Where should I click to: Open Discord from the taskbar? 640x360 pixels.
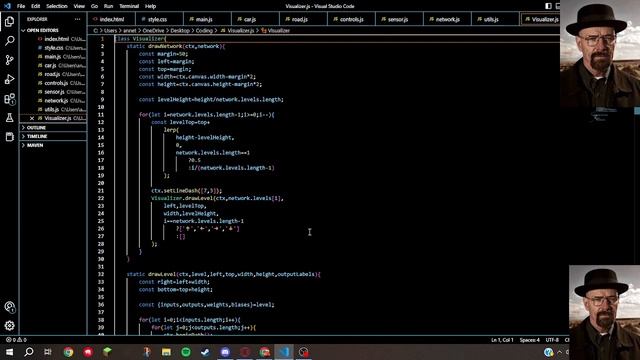coord(225,352)
